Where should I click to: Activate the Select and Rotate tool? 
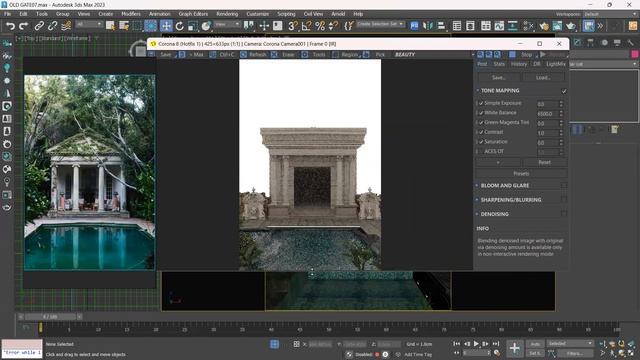pos(179,26)
